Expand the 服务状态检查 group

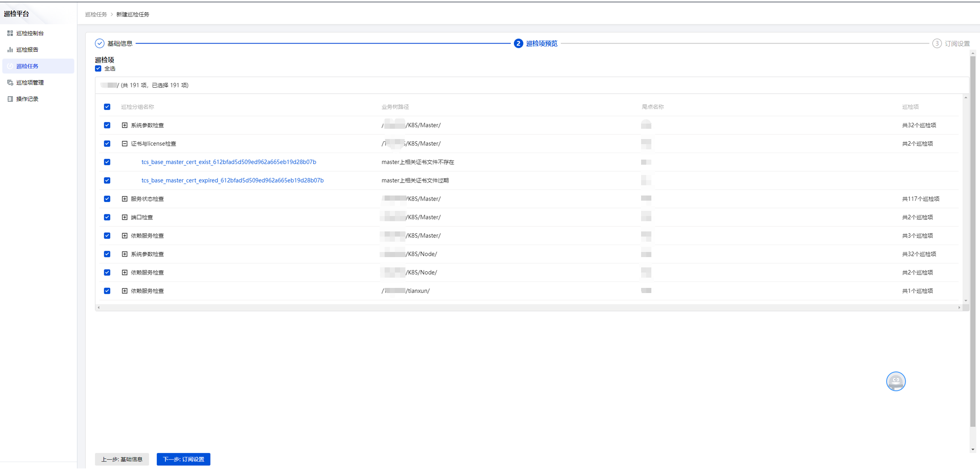click(x=124, y=199)
